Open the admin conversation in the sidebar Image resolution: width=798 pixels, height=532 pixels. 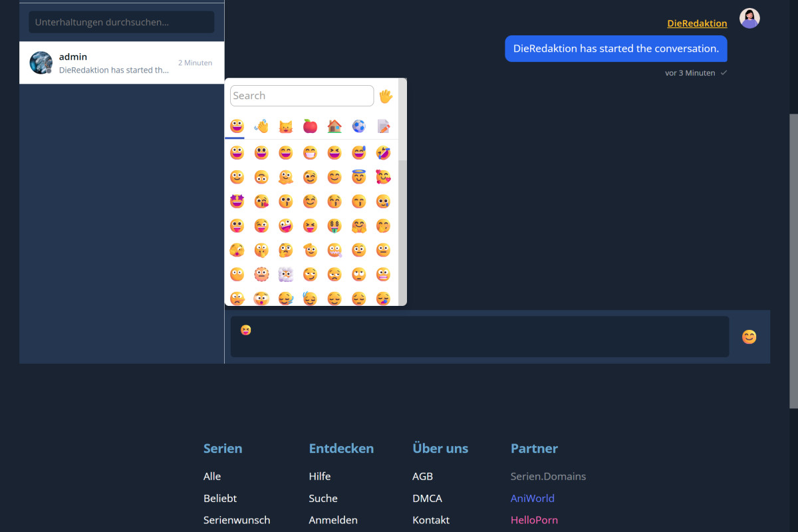(x=122, y=63)
